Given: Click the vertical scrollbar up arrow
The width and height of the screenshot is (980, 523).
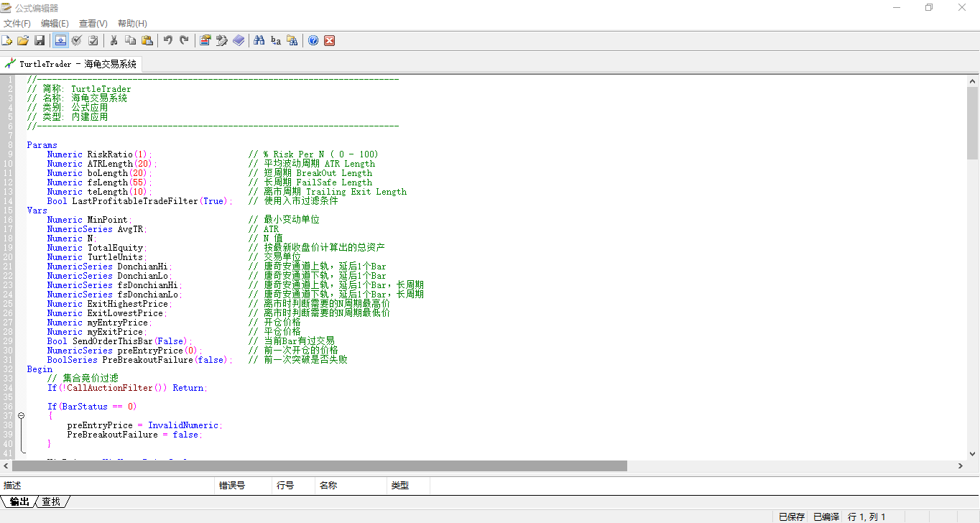Looking at the screenshot, I should point(973,81).
